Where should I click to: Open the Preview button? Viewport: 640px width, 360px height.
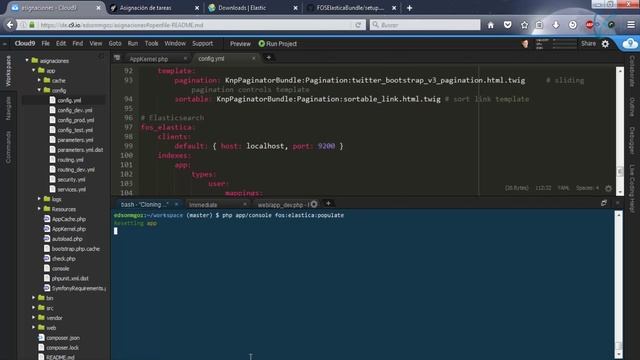coord(240,44)
